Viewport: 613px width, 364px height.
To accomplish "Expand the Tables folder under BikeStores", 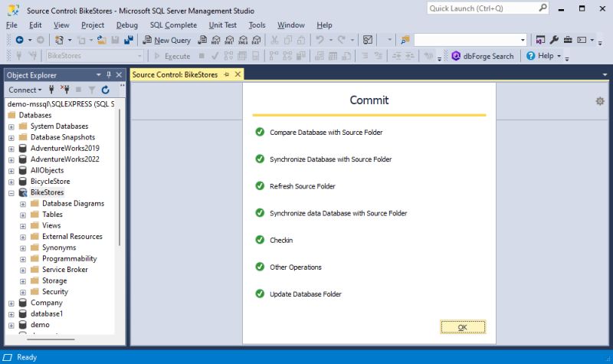I will point(23,215).
